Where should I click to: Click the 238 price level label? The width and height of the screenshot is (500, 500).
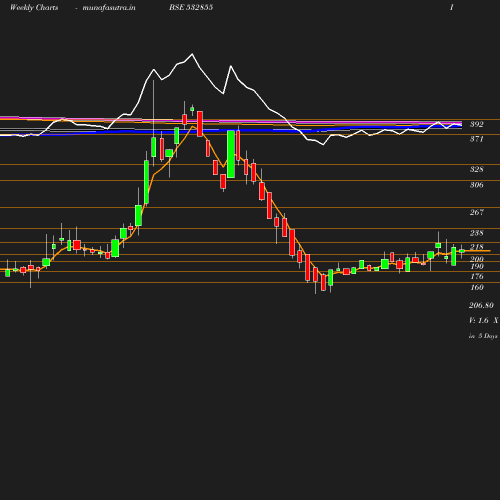coord(477,233)
